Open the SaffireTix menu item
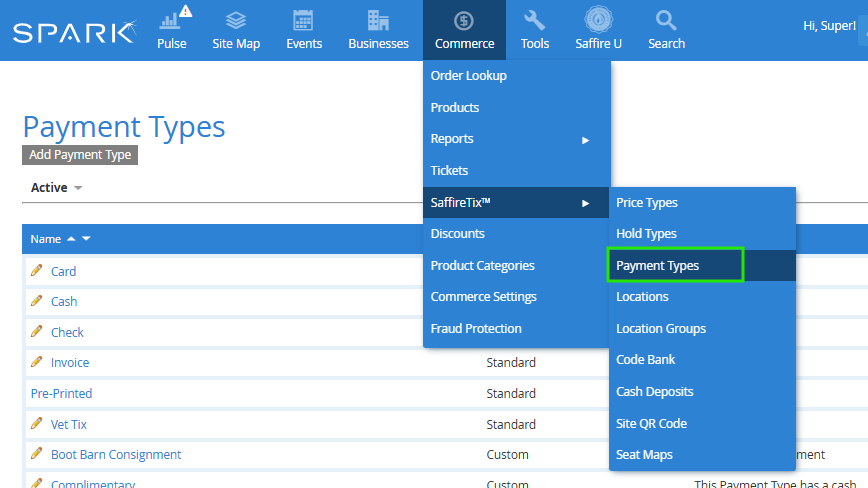 (461, 203)
